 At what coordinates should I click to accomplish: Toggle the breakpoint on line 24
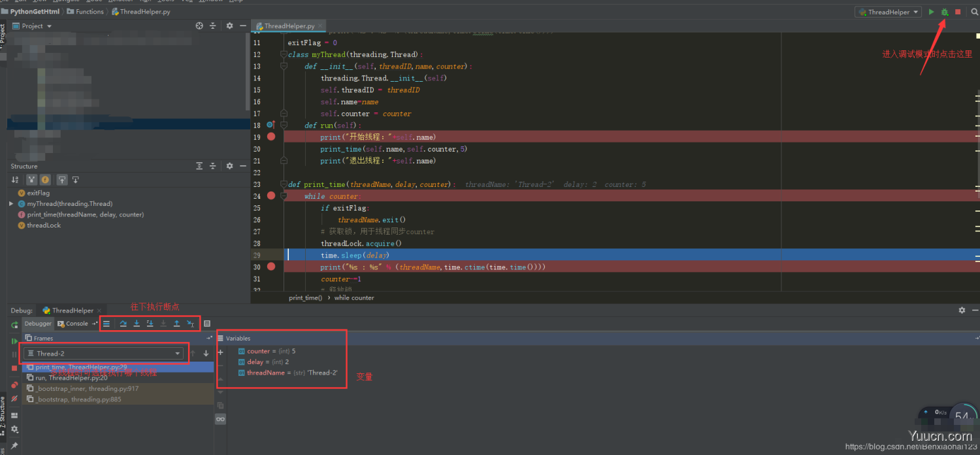pyautogui.click(x=271, y=195)
